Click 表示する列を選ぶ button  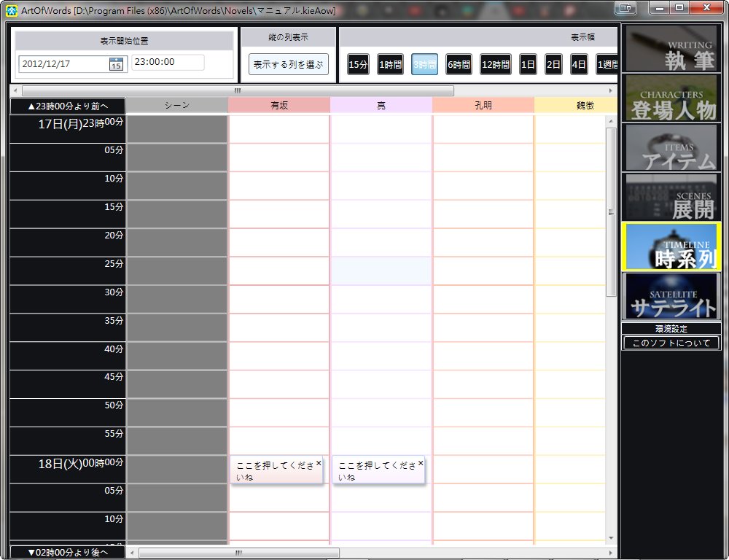[289, 64]
